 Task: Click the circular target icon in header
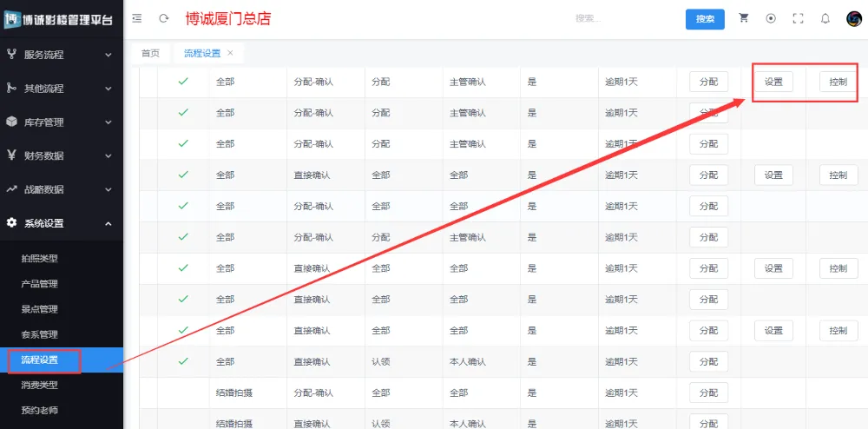point(771,18)
